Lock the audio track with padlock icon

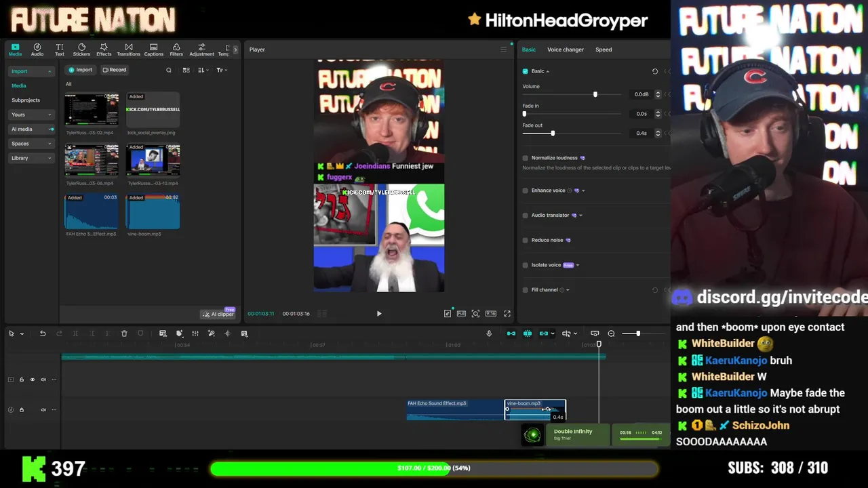tap(21, 409)
